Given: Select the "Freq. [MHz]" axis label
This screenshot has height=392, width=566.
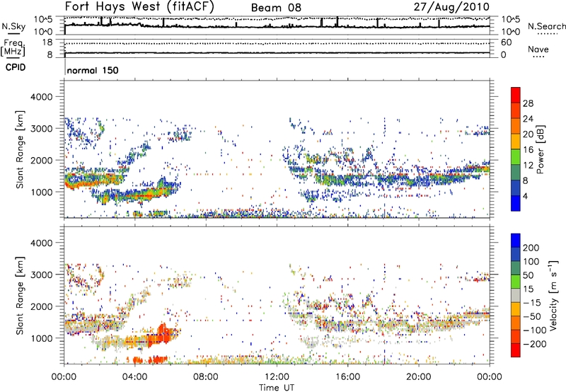Looking at the screenshot, I should pos(13,47).
